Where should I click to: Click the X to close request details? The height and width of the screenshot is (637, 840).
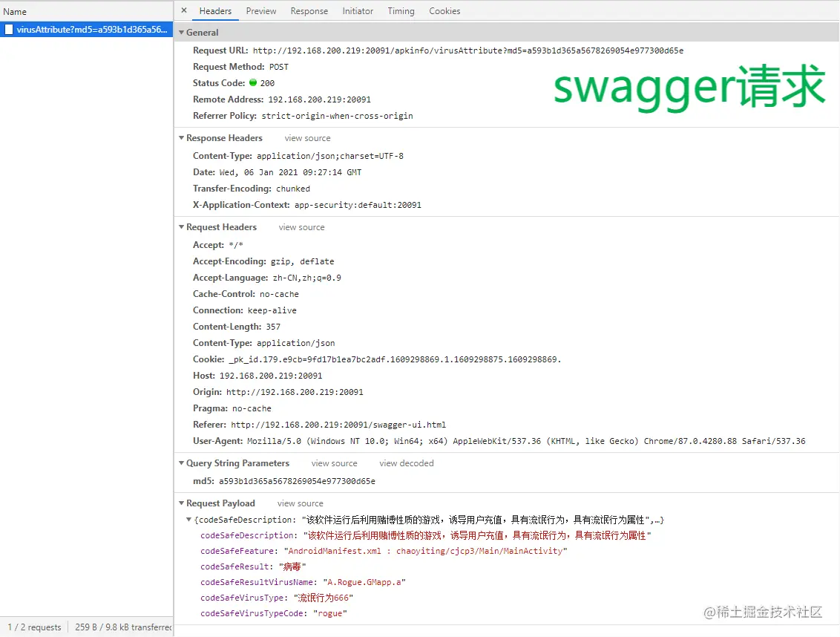[x=184, y=10]
